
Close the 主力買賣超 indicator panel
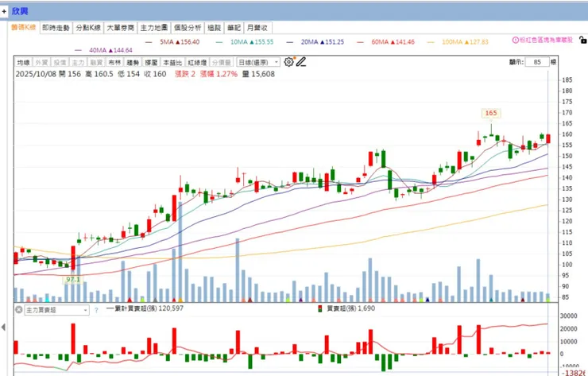tap(19, 310)
